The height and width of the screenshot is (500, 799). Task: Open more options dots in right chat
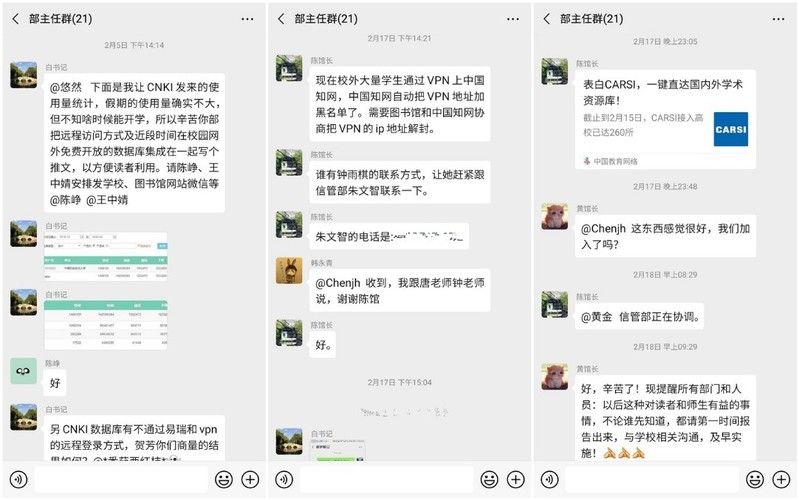coord(778,19)
